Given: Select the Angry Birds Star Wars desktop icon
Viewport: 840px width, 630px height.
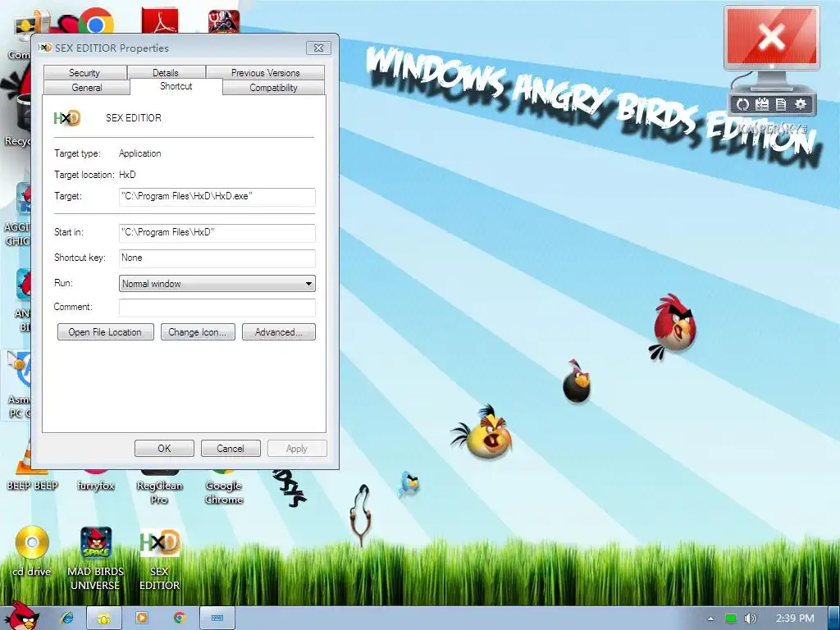Looking at the screenshot, I should (x=224, y=21).
